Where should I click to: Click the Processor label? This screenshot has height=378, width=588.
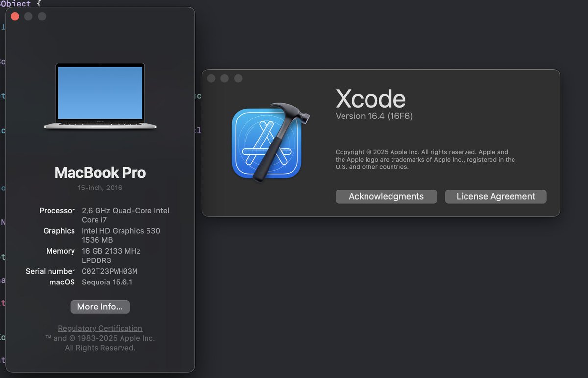[x=57, y=211]
